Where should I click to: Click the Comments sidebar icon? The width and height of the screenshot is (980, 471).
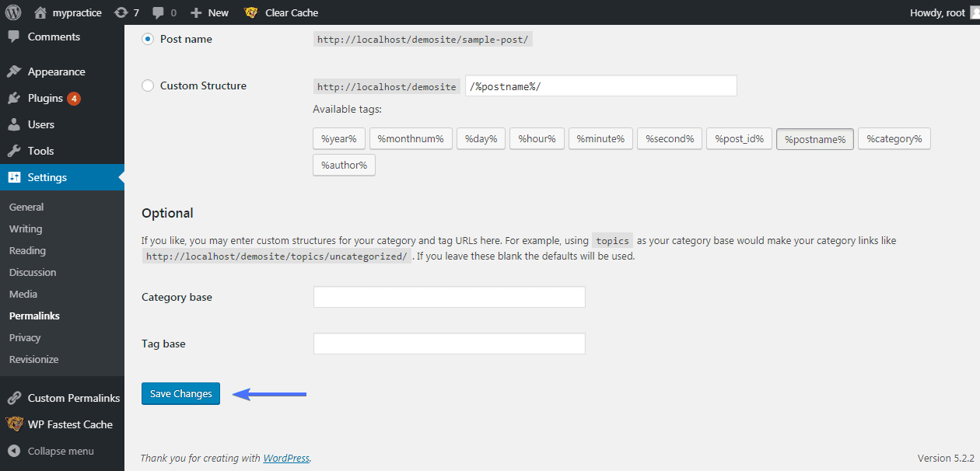click(x=14, y=37)
